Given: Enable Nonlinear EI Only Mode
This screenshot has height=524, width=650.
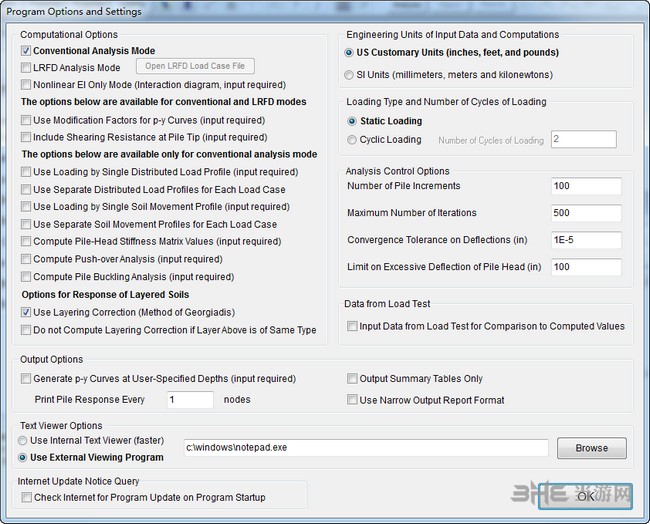Looking at the screenshot, I should 26,85.
